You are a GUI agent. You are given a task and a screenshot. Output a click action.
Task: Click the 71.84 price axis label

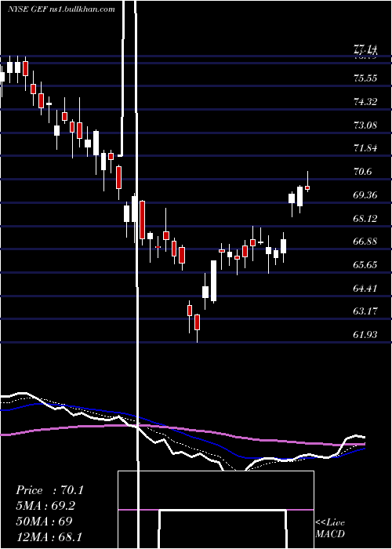click(x=365, y=148)
